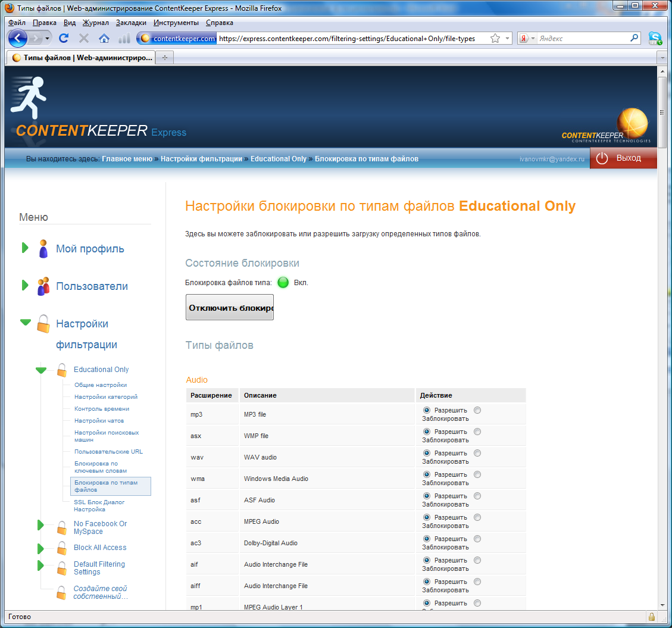
Task: Click the signal bars toolbar icon
Action: coord(124,39)
